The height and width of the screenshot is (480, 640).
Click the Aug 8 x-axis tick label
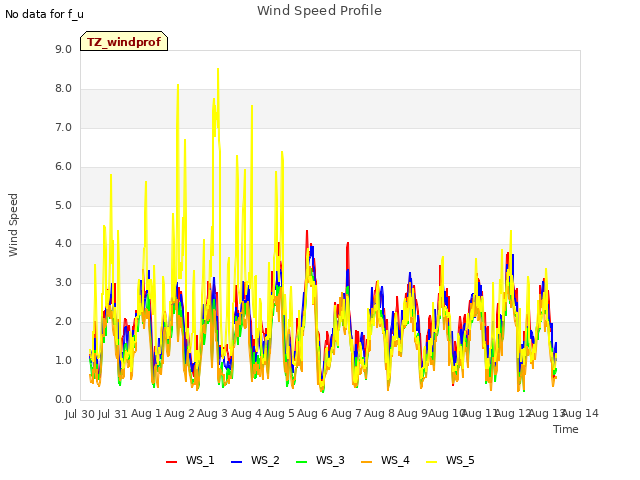(379, 413)
